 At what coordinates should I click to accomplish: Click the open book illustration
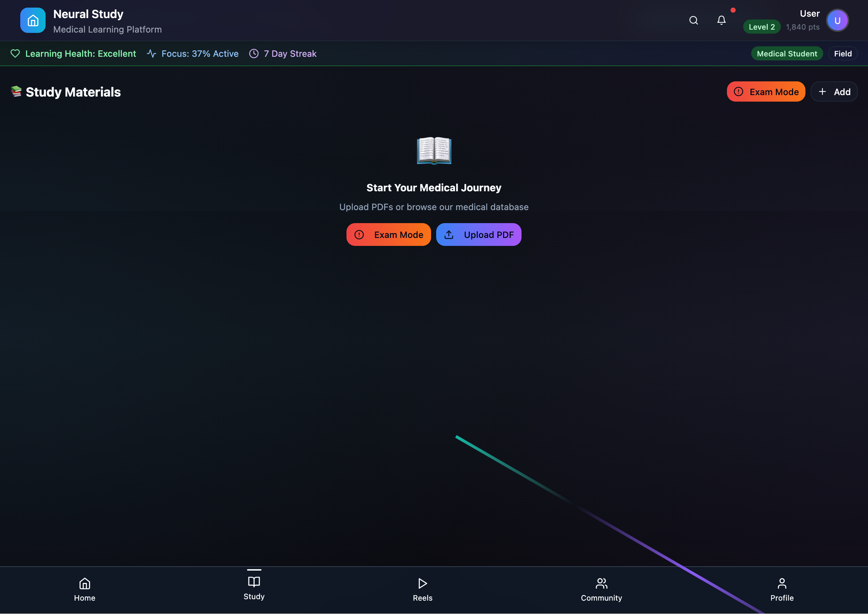click(434, 150)
